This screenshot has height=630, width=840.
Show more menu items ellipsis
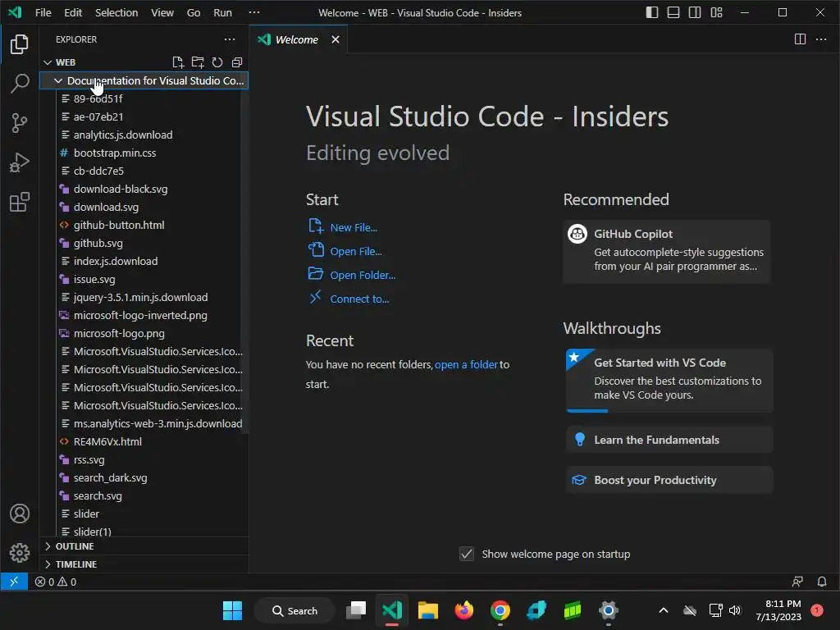click(254, 12)
